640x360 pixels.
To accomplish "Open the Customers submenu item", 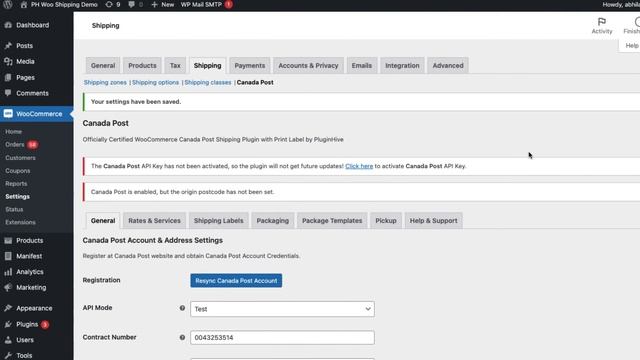I will click(x=20, y=158).
